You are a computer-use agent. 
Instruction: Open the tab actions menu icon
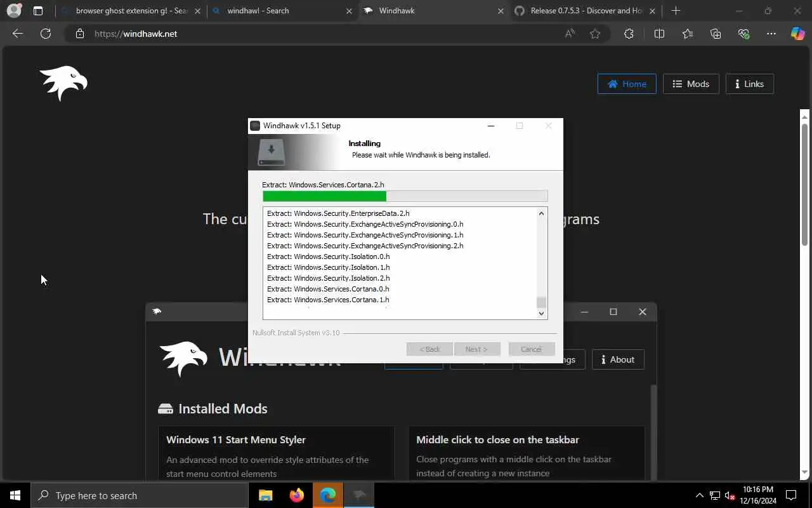38,11
